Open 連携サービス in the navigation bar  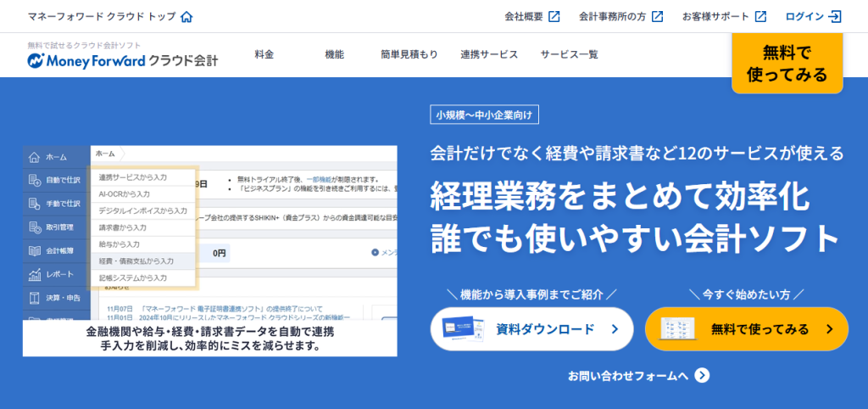pyautogui.click(x=489, y=54)
